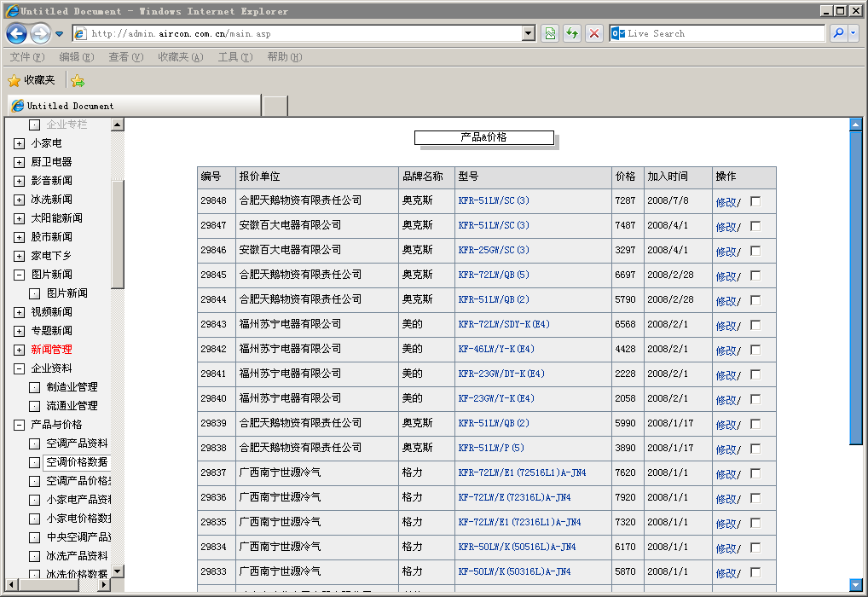Tick the checkbox for record 29843

tap(755, 325)
